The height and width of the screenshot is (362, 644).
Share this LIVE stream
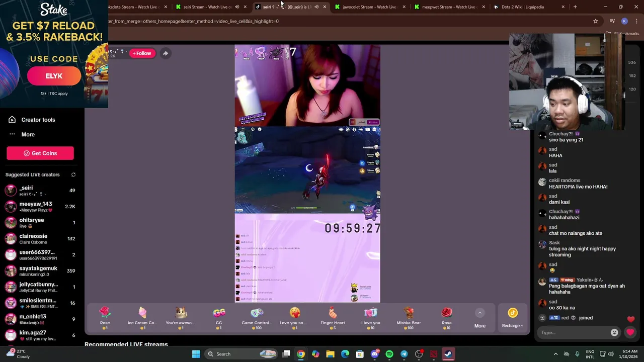pyautogui.click(x=165, y=53)
